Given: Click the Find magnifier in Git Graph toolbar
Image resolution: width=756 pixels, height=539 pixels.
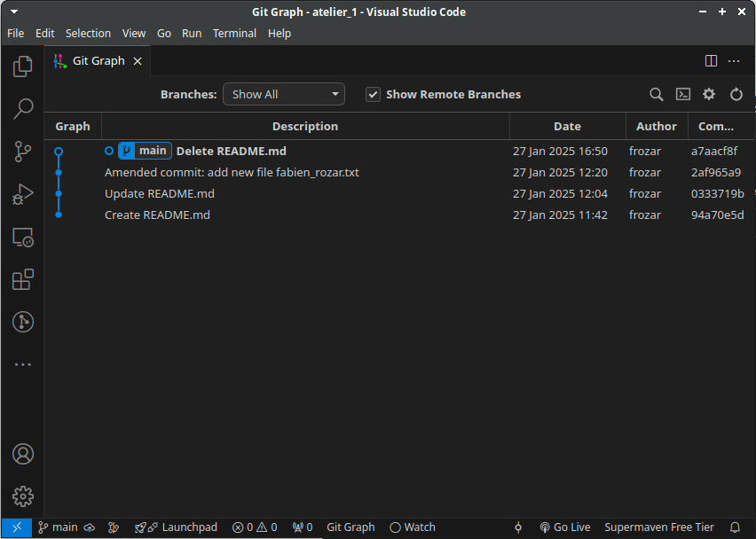Looking at the screenshot, I should [x=657, y=94].
